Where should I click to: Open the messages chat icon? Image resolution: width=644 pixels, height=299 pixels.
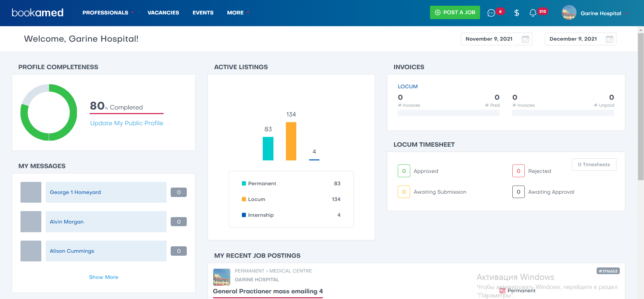click(x=491, y=13)
